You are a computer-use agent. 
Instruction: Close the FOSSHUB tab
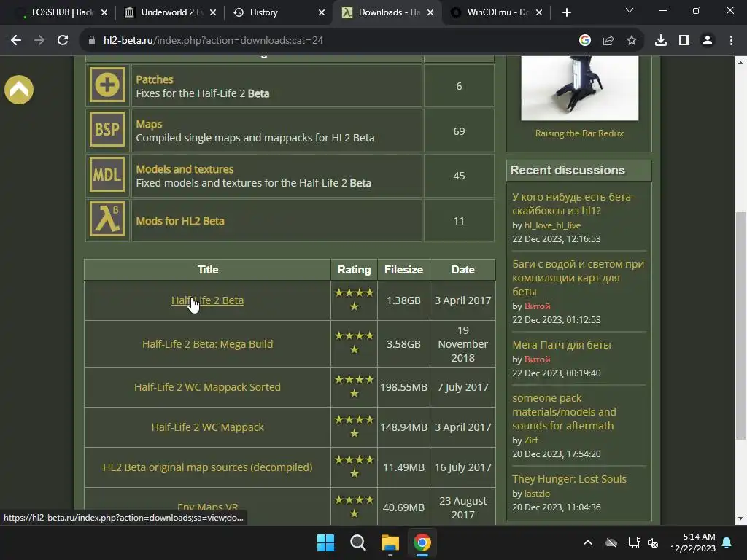[104, 12]
